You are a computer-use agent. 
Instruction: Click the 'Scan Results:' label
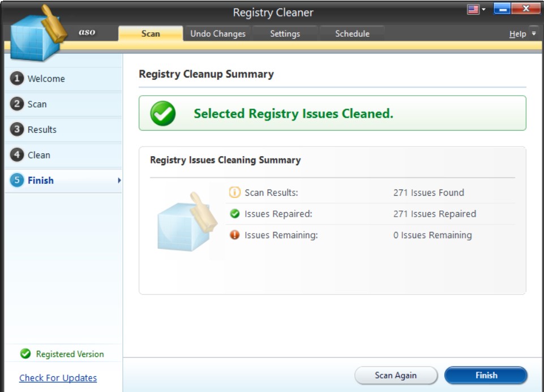pos(271,192)
